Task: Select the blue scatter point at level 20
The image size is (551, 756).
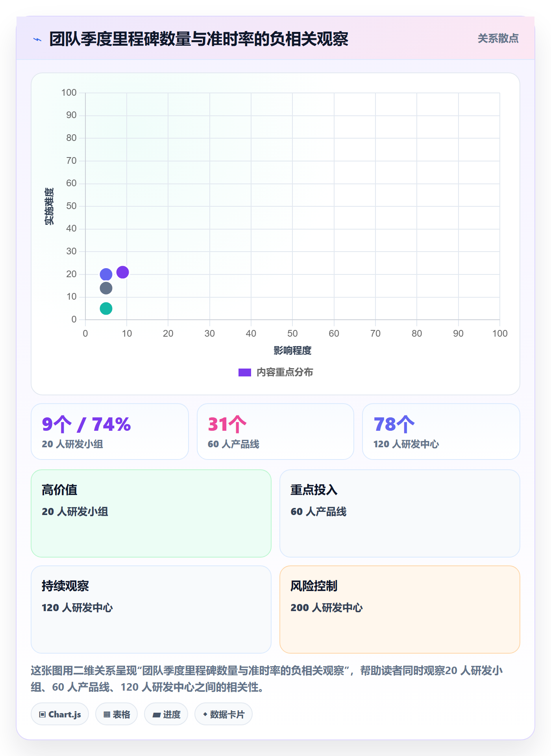Action: pyautogui.click(x=106, y=274)
